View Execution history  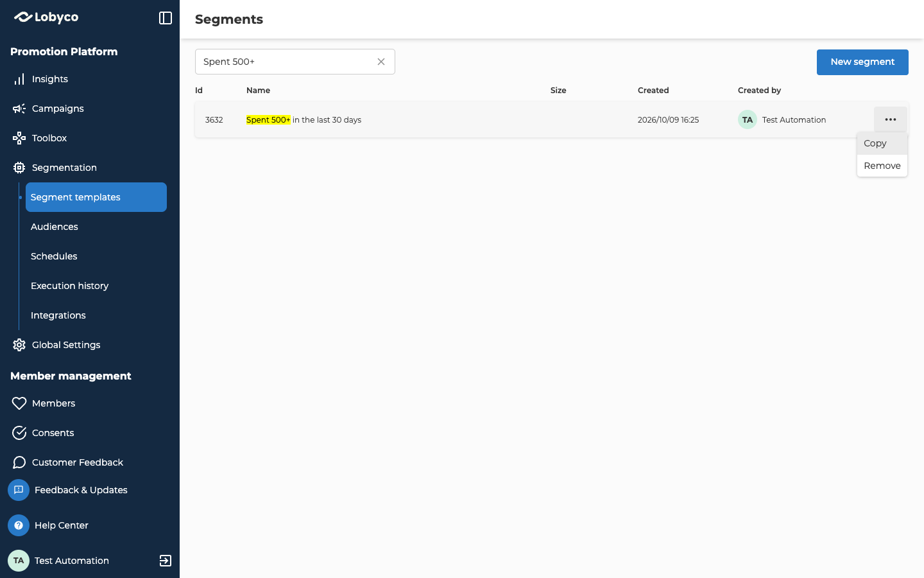pyautogui.click(x=70, y=286)
